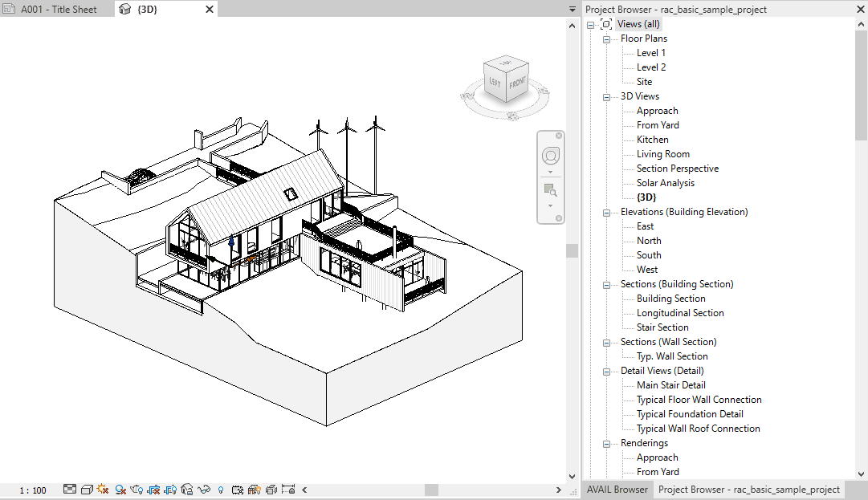This screenshot has height=500, width=868.
Task: Collapse the Floor Plans branch
Action: (x=608, y=38)
